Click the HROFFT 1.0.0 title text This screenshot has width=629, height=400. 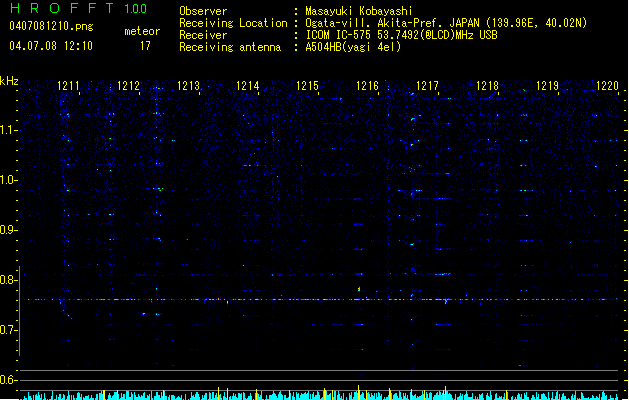point(79,8)
